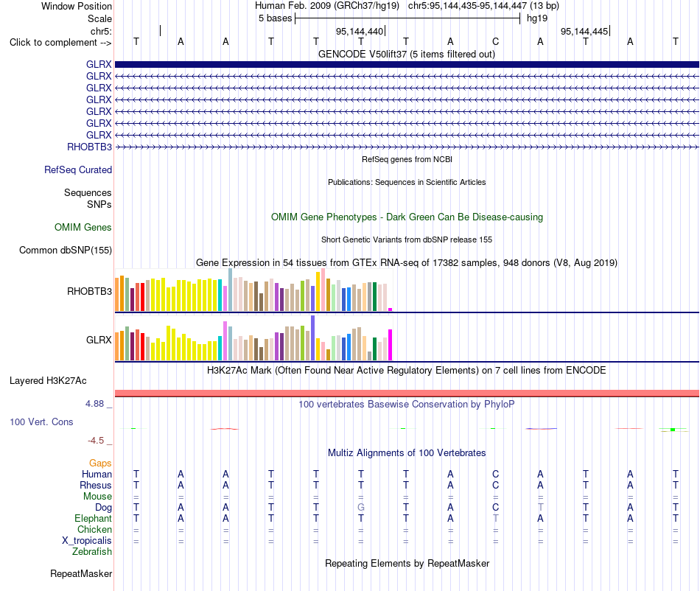Open the solid dark blue GLRX exon bar
Image resolution: width=700 pixels, height=591 pixels.
407,64
